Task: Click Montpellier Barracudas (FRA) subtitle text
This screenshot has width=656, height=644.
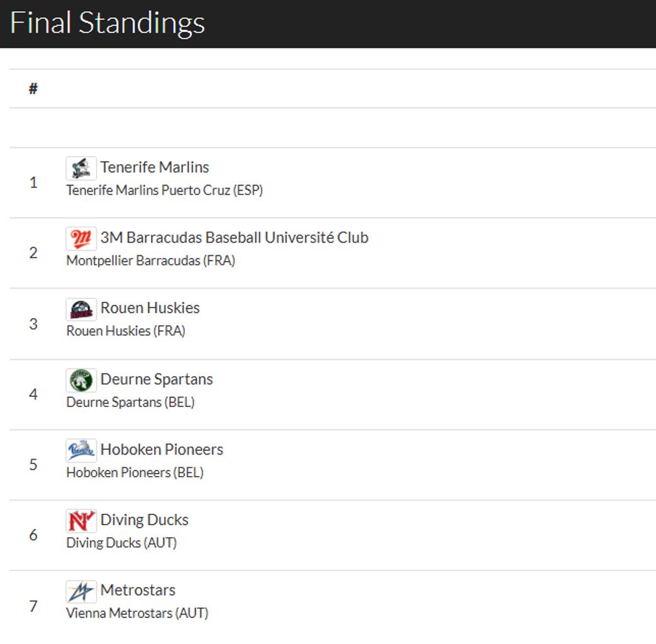Action: click(150, 260)
